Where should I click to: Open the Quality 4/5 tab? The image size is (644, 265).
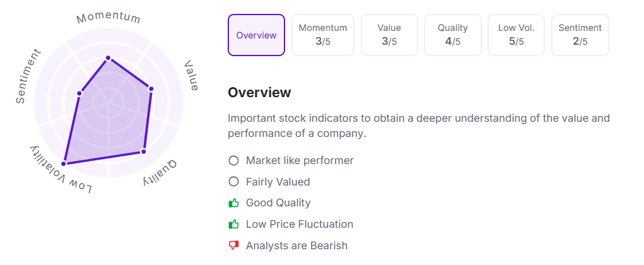tap(453, 35)
